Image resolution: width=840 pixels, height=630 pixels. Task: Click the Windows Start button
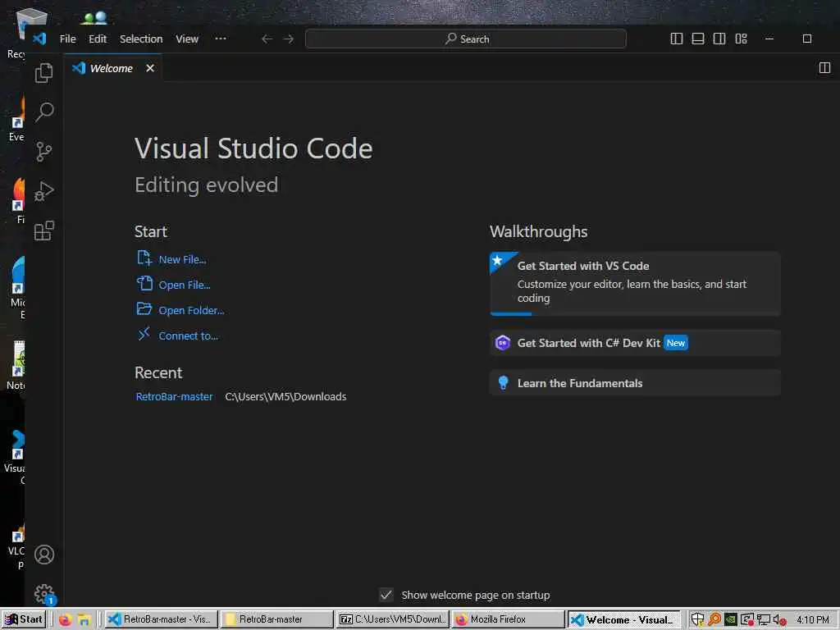(24, 619)
